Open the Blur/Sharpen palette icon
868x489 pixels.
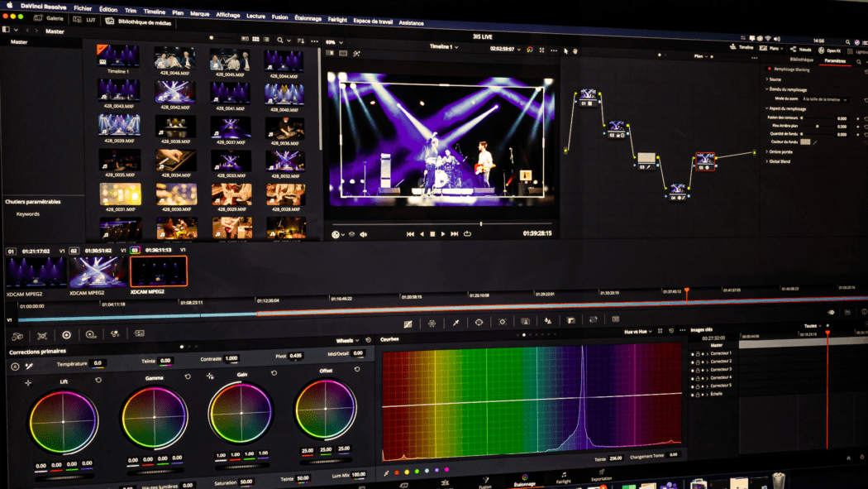(x=548, y=321)
